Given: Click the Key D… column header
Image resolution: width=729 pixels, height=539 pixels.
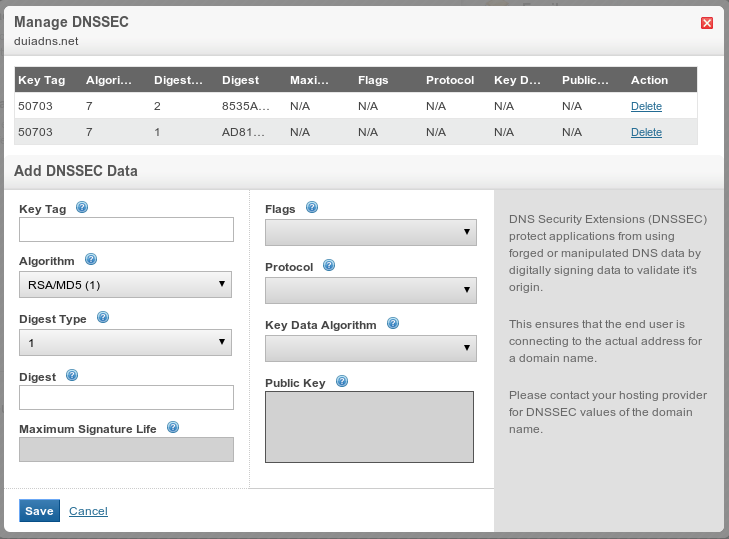Looking at the screenshot, I should point(517,80).
